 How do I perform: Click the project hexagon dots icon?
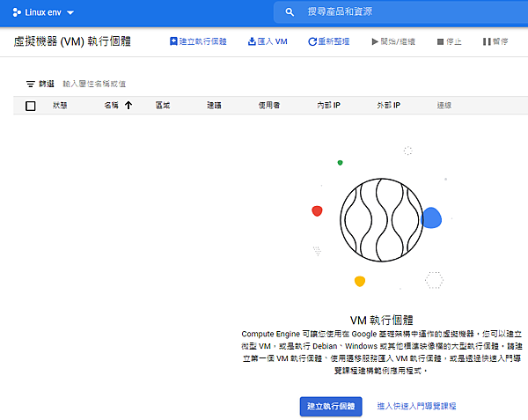(x=17, y=13)
